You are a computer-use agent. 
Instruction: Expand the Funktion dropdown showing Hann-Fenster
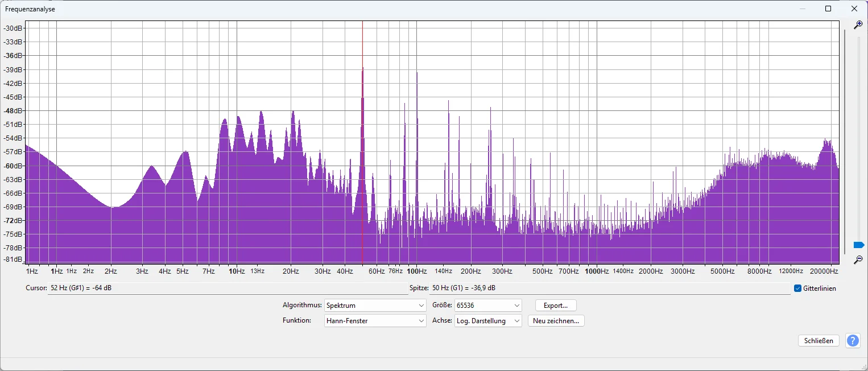[x=375, y=321]
